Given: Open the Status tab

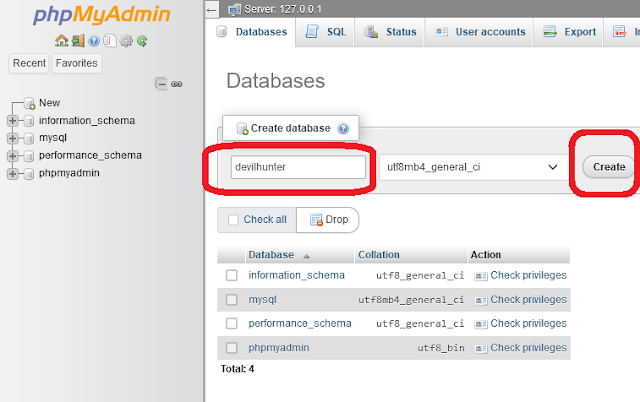Looking at the screenshot, I should [x=390, y=32].
